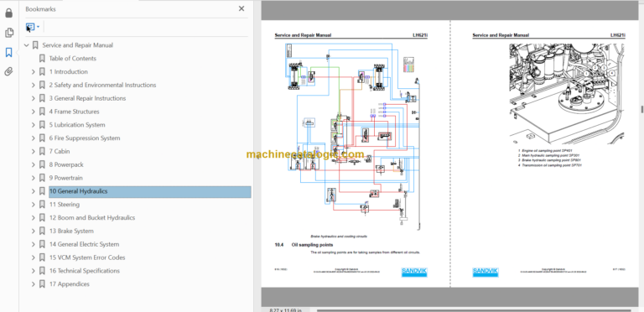644x312 pixels.
Task: Expand the 1 Introduction bookmark
Action: [34, 72]
